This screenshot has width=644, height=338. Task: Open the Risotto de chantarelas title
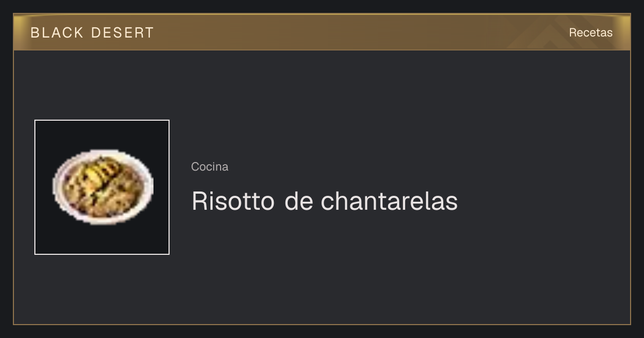click(325, 201)
